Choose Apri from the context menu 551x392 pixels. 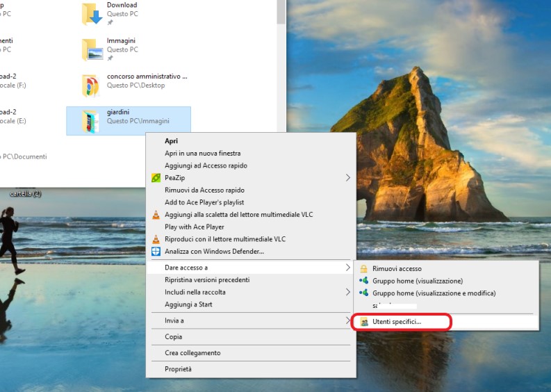click(x=172, y=141)
